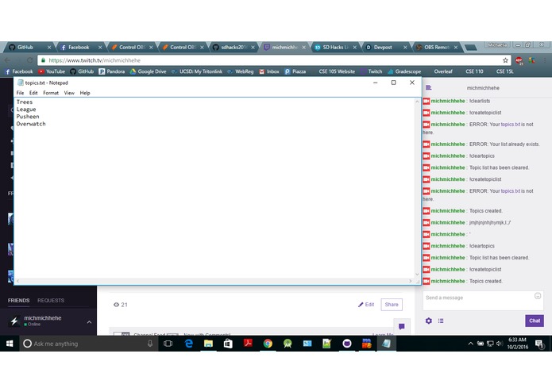This screenshot has height=392, width=552.
Task: Click the Overwatch line in Notepad
Action: 31,124
